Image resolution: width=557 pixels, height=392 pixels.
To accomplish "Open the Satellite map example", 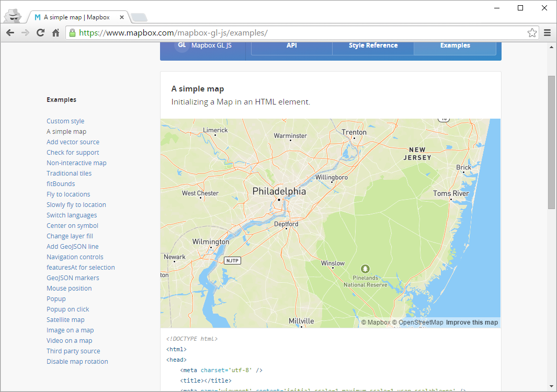I will (x=65, y=320).
